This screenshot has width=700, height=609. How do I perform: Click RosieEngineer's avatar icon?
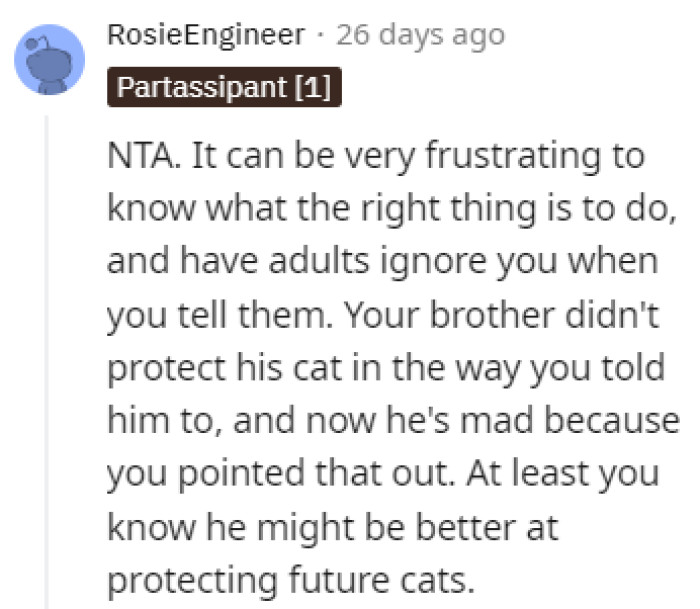coord(50,59)
